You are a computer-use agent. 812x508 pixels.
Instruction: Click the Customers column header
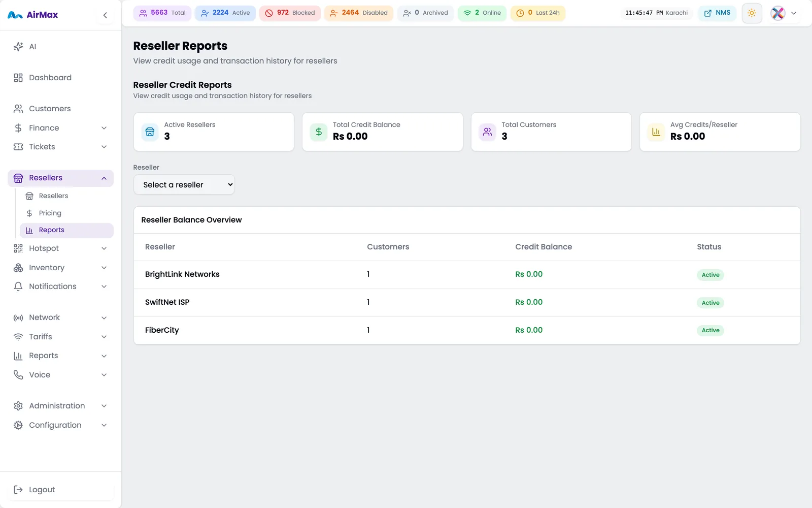point(388,247)
